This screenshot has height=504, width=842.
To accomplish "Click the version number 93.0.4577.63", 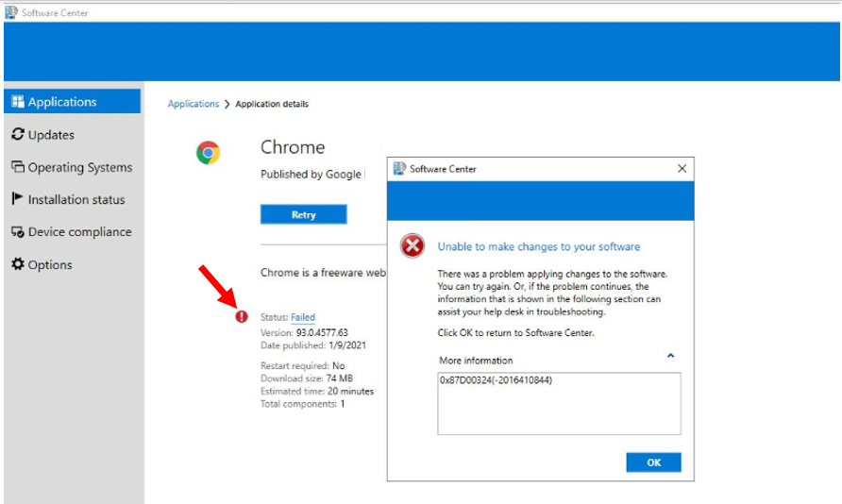I will tap(322, 333).
